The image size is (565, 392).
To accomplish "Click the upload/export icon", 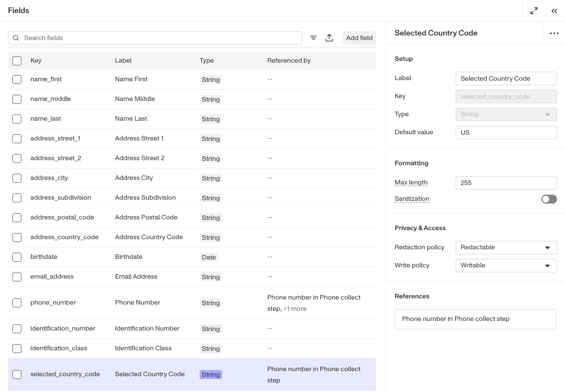I will [329, 38].
